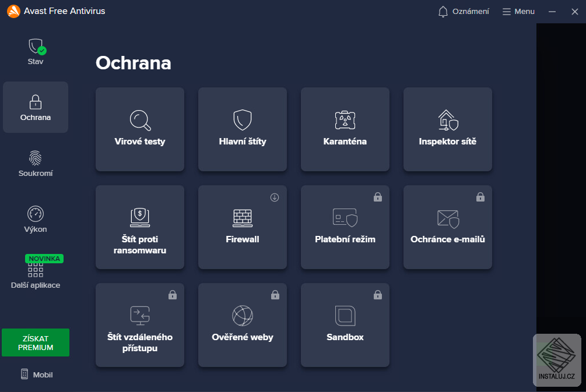Click the Firewall download arrow badge
The height and width of the screenshot is (392, 586).
[275, 197]
